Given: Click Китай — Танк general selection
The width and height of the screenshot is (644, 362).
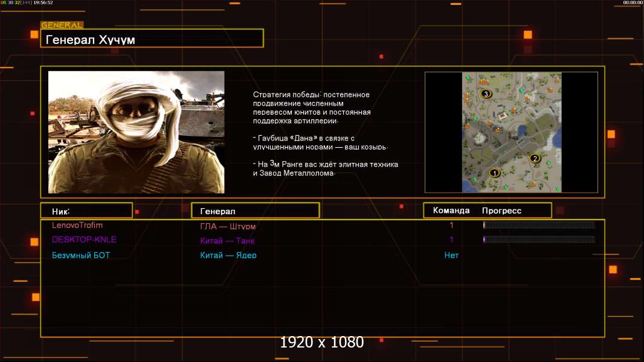Looking at the screenshot, I should [x=227, y=241].
